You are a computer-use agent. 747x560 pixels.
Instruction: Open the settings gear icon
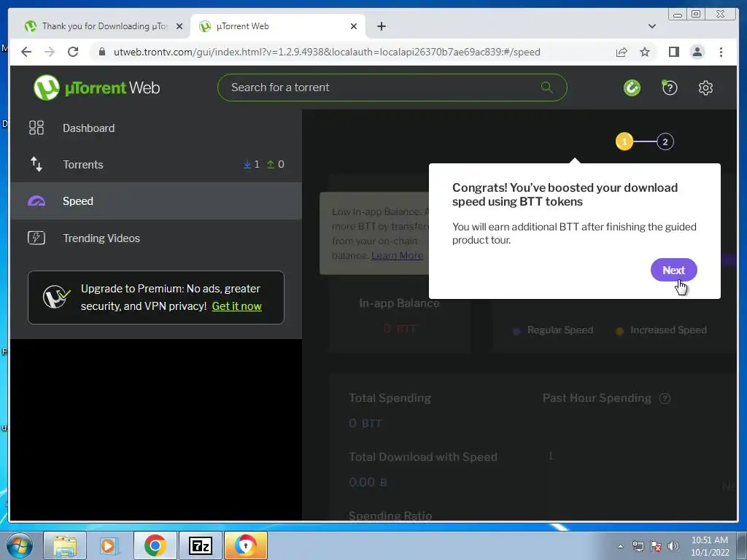pos(705,87)
